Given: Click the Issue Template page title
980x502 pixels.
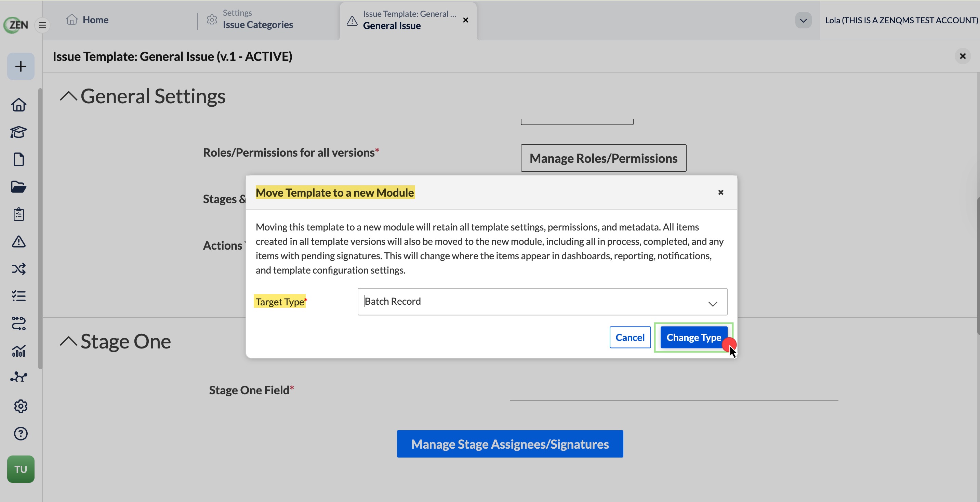Looking at the screenshot, I should click(x=172, y=56).
